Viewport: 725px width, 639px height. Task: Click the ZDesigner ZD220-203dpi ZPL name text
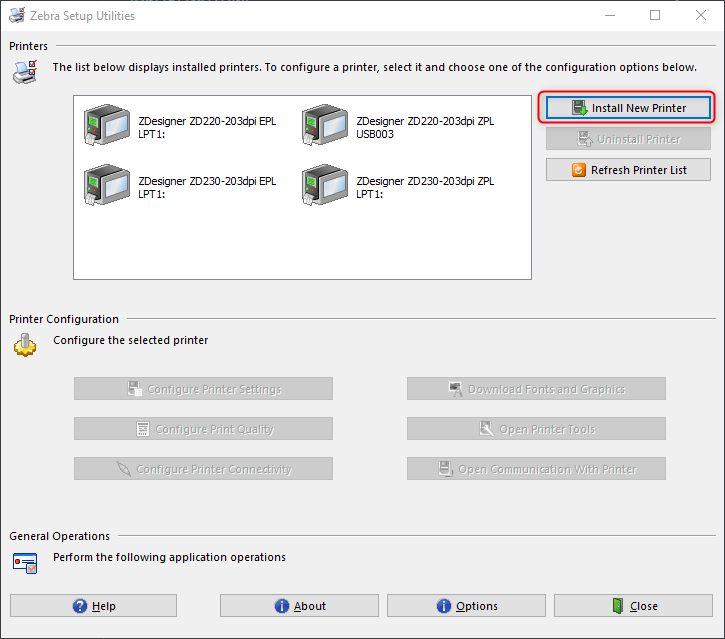point(425,121)
